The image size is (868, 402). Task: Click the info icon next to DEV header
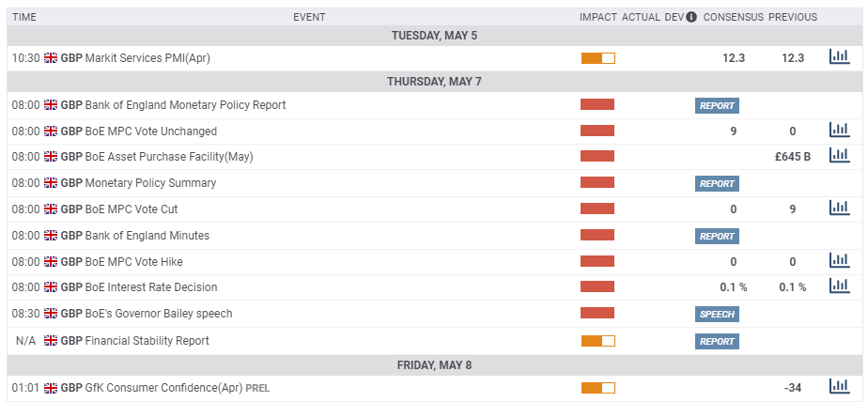click(x=691, y=17)
